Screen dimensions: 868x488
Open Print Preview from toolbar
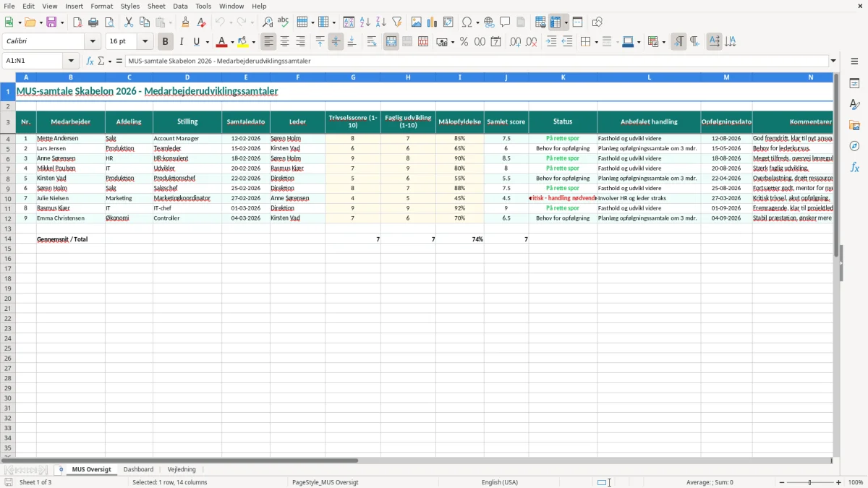[109, 22]
